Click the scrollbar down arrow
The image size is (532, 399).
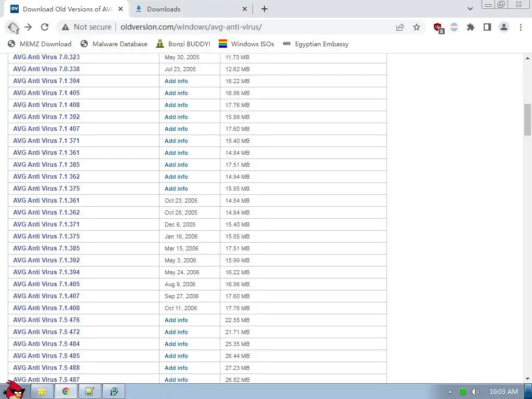(527, 379)
